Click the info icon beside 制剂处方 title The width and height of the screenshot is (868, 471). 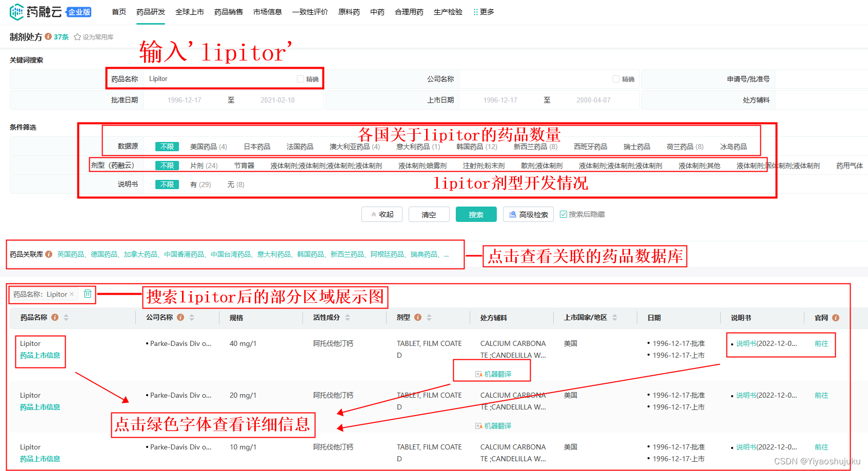click(48, 36)
